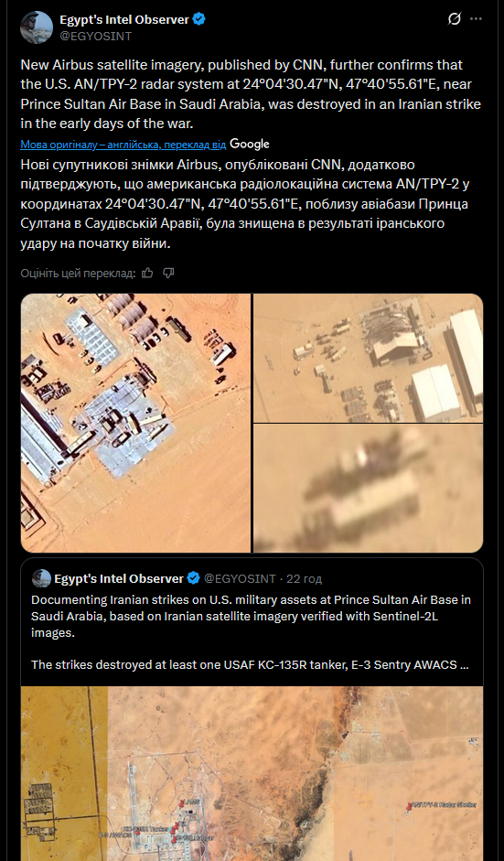The height and width of the screenshot is (861, 504).
Task: Click Egypt's Intel Observer profile avatar
Action: pyautogui.click(x=37, y=27)
